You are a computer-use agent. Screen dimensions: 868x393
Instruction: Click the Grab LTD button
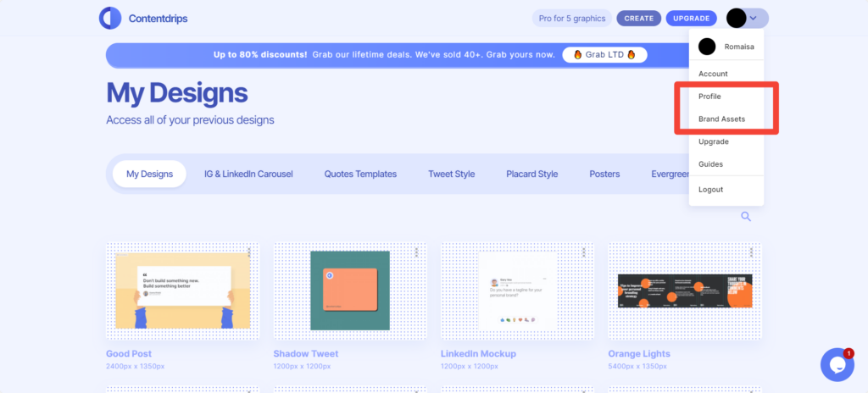pyautogui.click(x=604, y=55)
